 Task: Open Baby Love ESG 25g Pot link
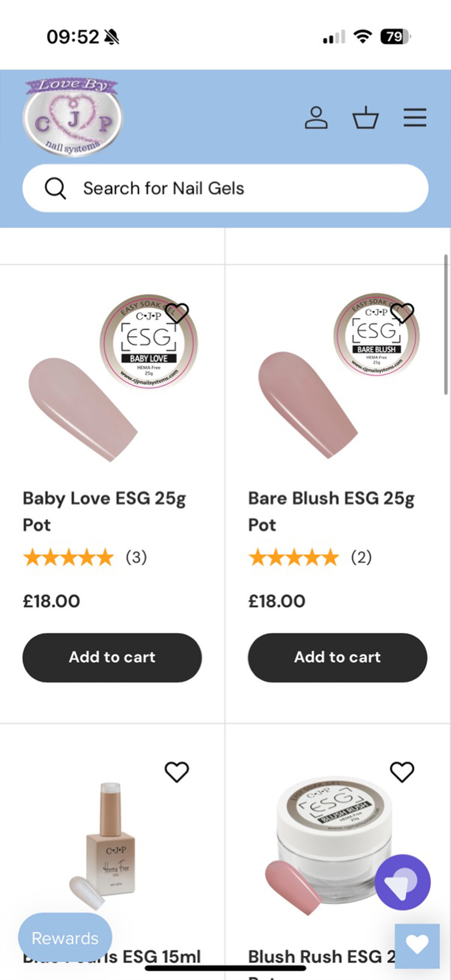(x=104, y=511)
